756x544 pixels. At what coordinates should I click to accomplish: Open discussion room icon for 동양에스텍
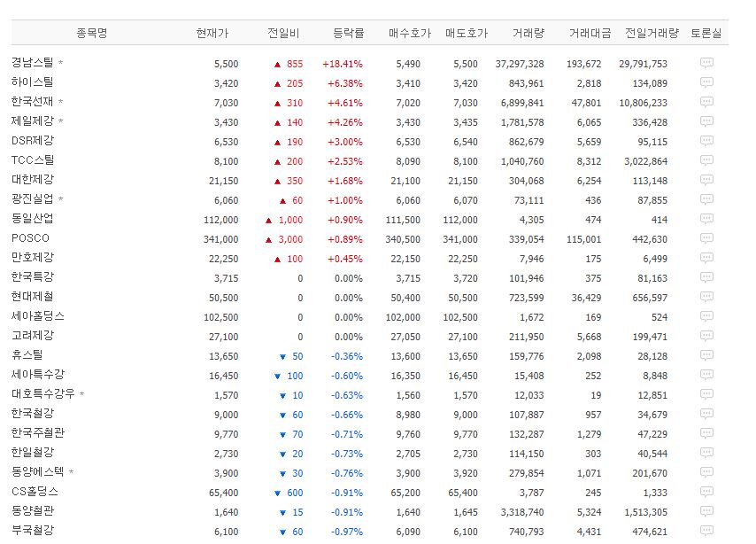pyautogui.click(x=706, y=472)
